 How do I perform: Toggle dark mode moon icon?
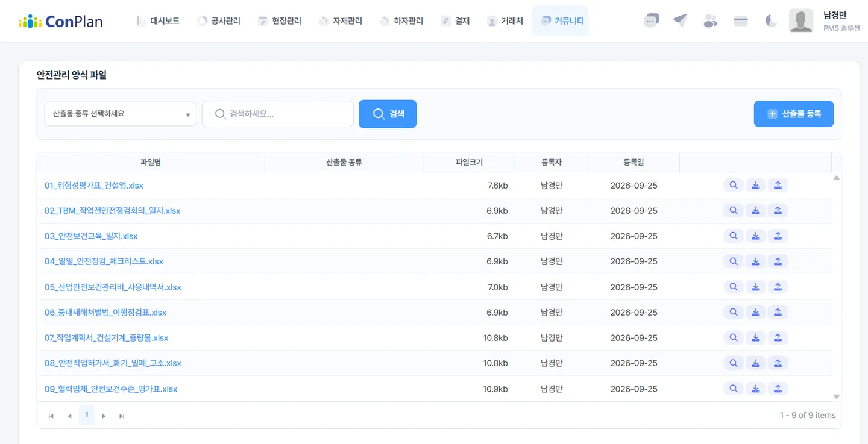click(x=771, y=20)
